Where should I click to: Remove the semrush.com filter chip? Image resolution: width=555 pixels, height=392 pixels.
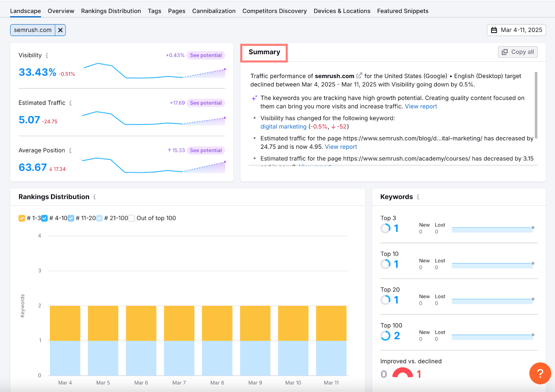tap(60, 30)
